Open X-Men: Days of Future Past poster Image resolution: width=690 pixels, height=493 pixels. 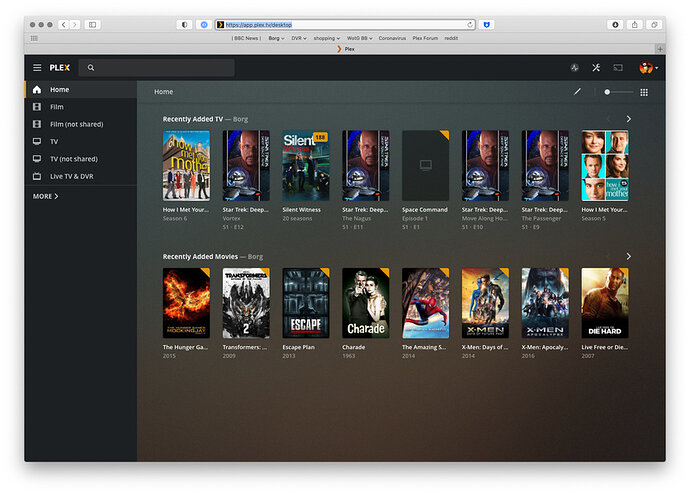coord(485,303)
